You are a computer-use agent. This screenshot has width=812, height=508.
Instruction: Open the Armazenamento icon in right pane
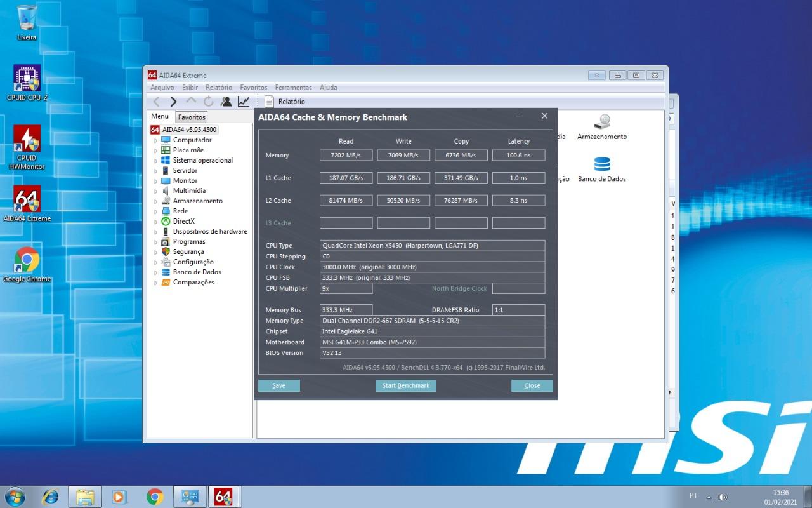click(x=602, y=128)
